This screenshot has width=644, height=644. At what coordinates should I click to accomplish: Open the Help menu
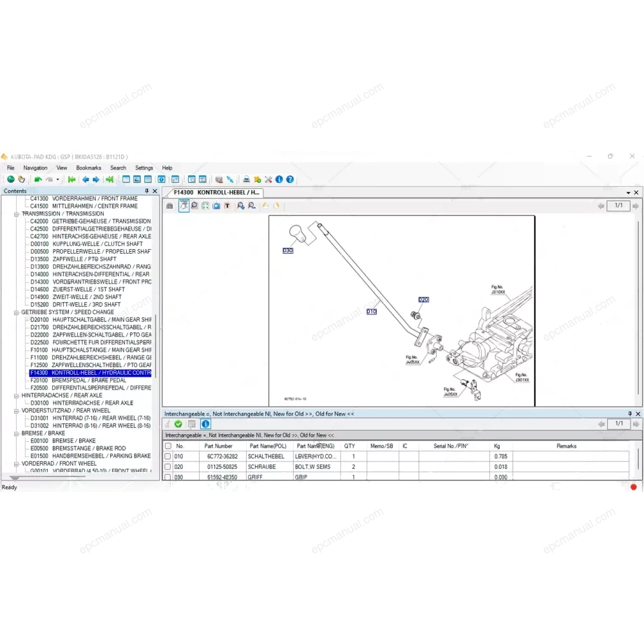167,168
